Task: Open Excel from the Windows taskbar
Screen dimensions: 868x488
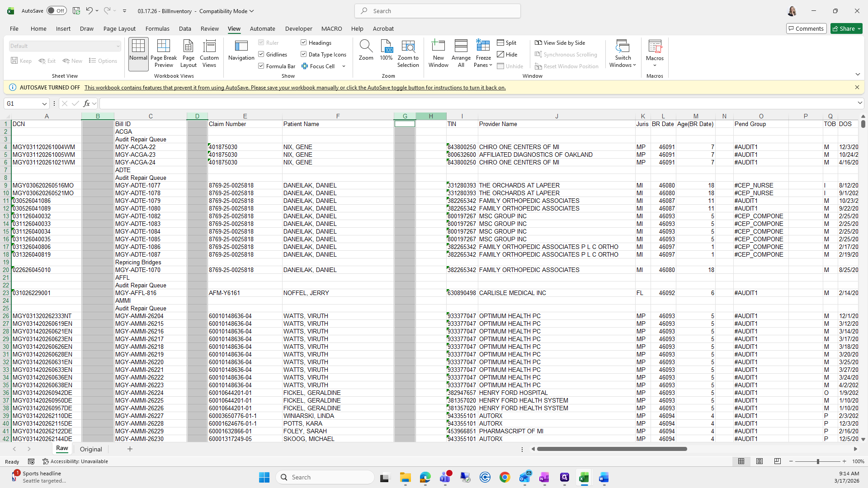Action: point(584,478)
